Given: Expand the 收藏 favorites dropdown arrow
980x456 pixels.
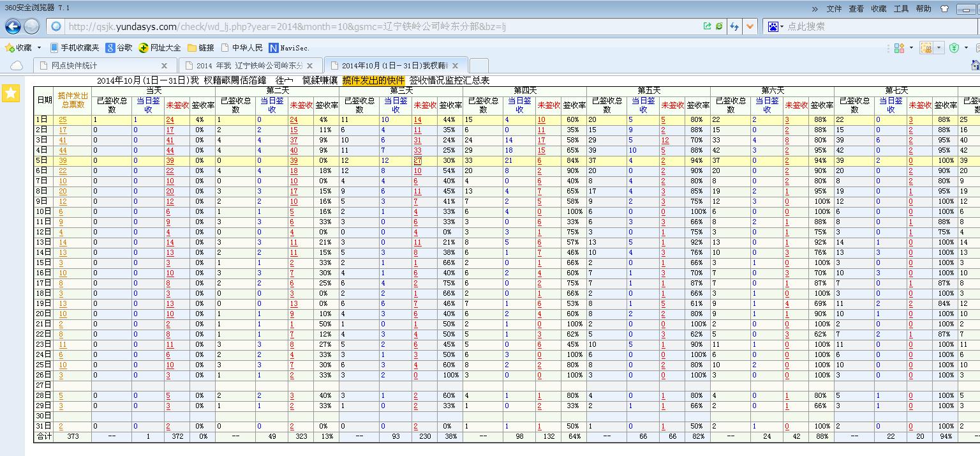Looking at the screenshot, I should [39, 48].
